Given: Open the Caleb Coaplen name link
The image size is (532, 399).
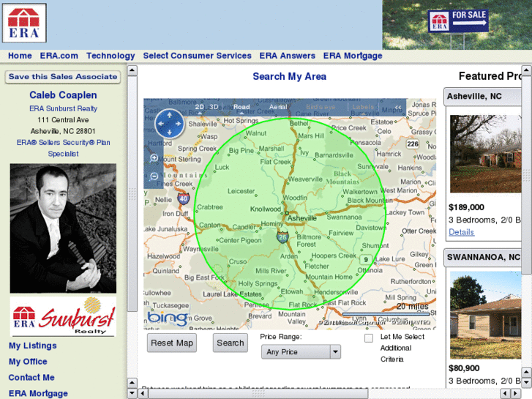Looking at the screenshot, I should coord(63,95).
